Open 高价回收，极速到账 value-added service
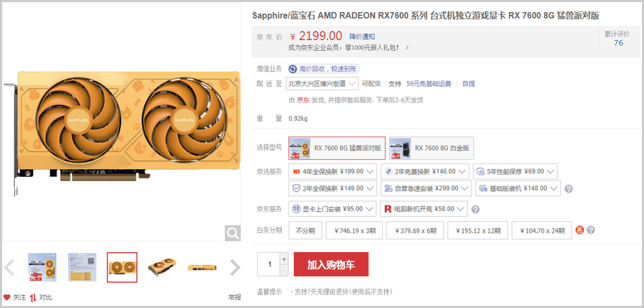 (x=324, y=69)
